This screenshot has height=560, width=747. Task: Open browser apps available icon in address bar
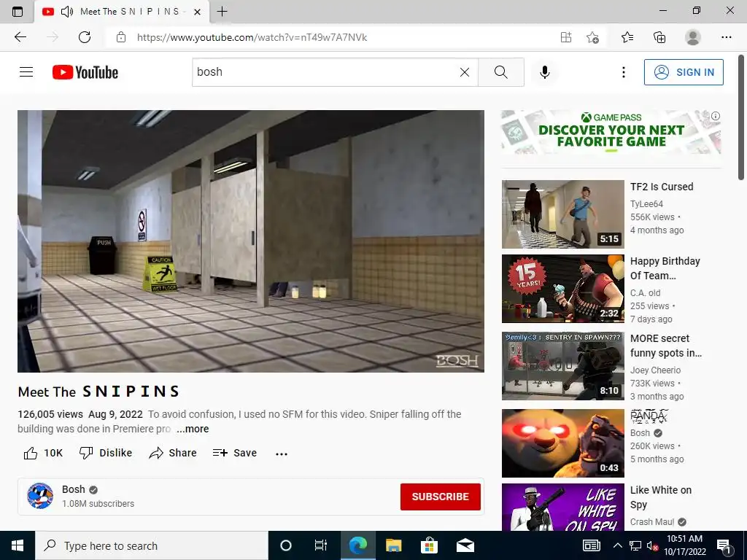coord(565,37)
